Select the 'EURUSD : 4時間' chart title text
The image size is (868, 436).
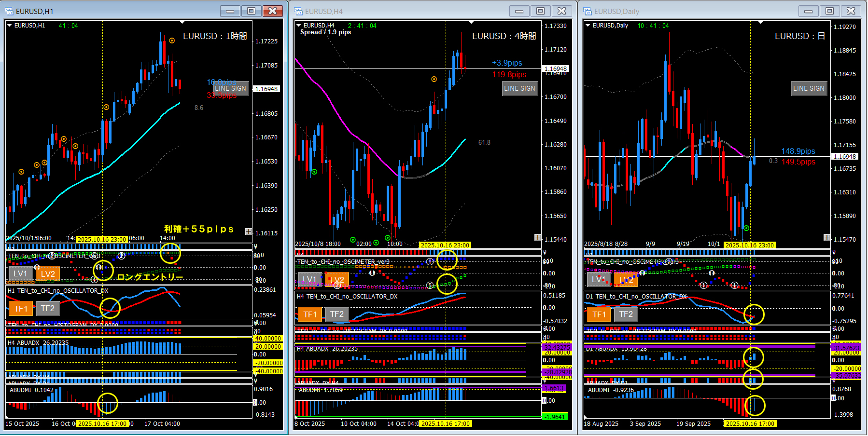(504, 36)
